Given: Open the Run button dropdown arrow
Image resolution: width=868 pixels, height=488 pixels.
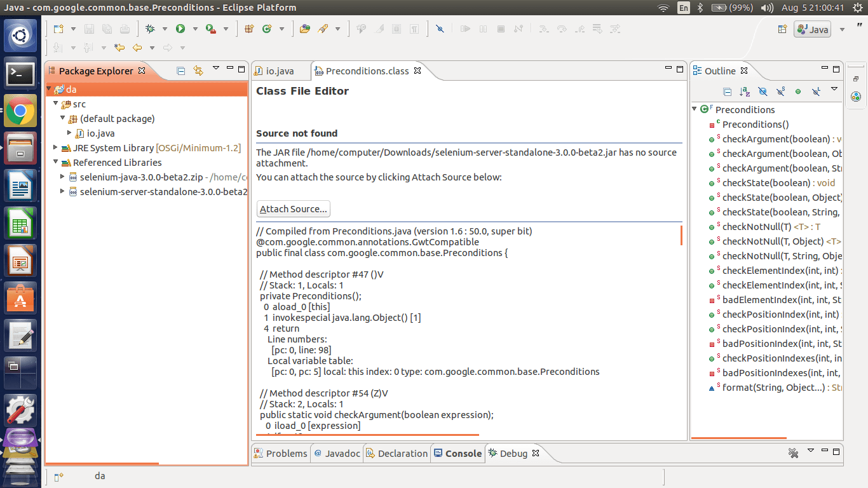Looking at the screenshot, I should pyautogui.click(x=194, y=29).
